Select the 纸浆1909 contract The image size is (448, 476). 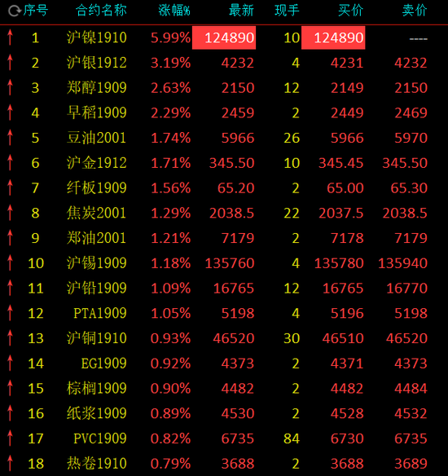coord(96,413)
